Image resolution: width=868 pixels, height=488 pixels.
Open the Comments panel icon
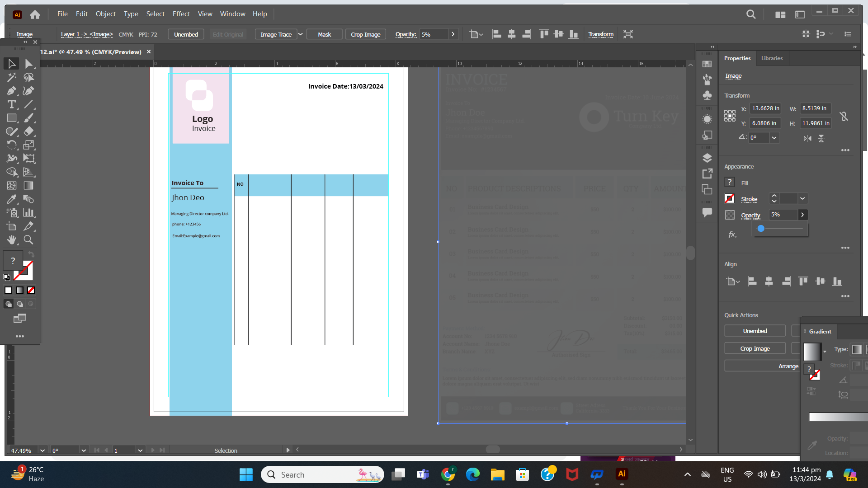click(x=707, y=212)
